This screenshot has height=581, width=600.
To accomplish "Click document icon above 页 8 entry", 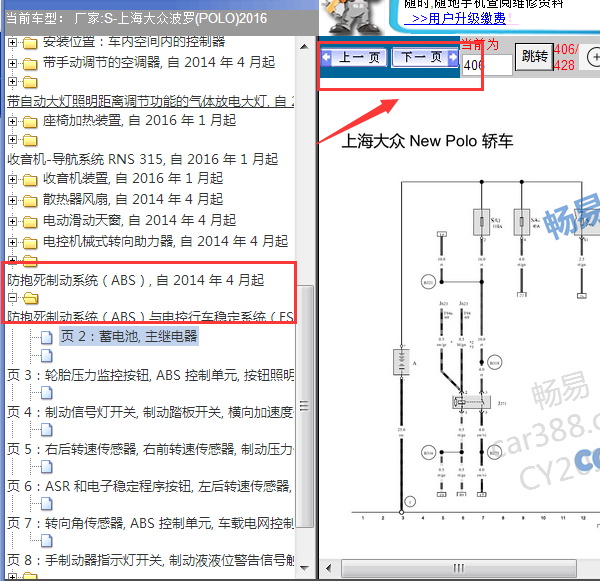I will coord(47,541).
